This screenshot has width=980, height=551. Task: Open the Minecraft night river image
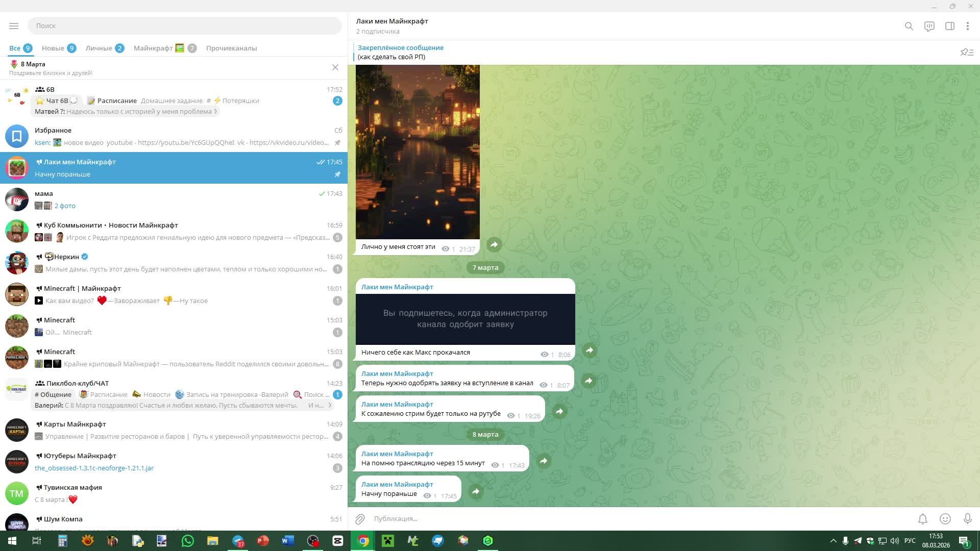click(417, 152)
